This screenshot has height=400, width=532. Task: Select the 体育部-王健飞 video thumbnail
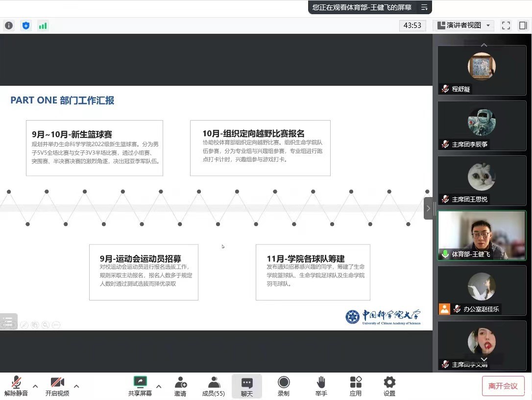coord(482,235)
